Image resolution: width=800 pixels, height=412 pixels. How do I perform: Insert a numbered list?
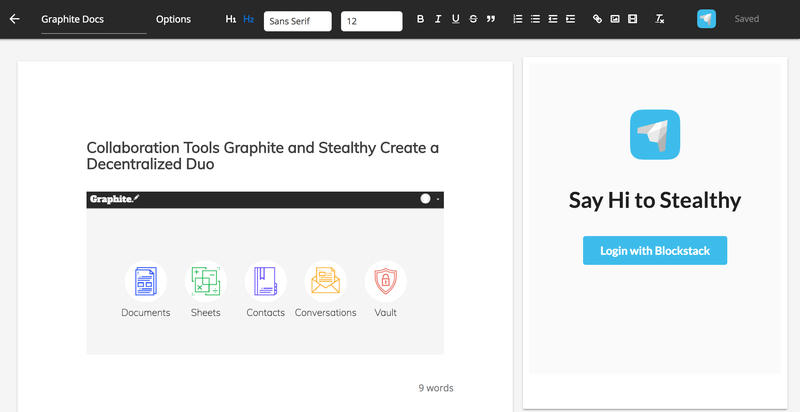517,19
